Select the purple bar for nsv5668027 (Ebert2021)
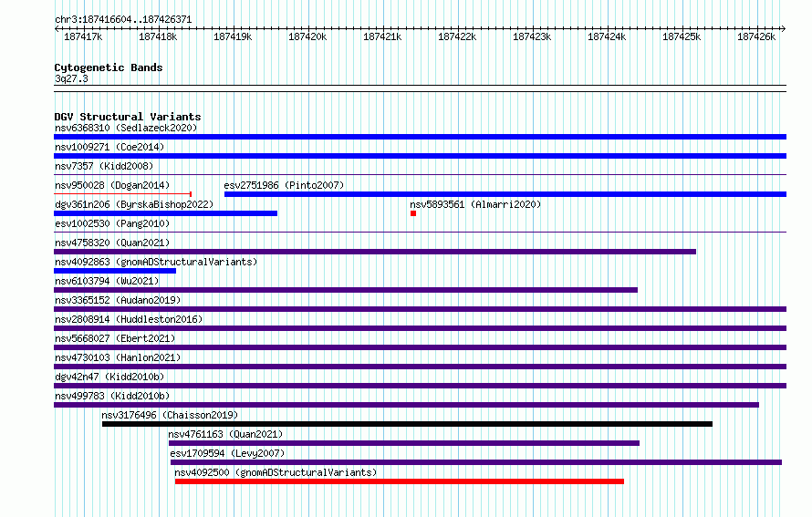This screenshot has width=812, height=517. click(x=420, y=347)
